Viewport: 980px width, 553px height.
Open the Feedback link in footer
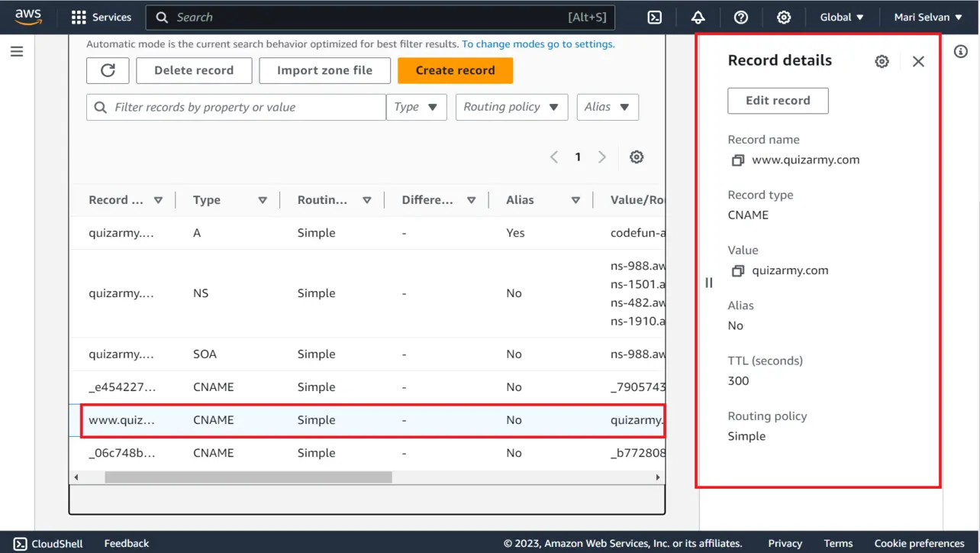pyautogui.click(x=127, y=543)
